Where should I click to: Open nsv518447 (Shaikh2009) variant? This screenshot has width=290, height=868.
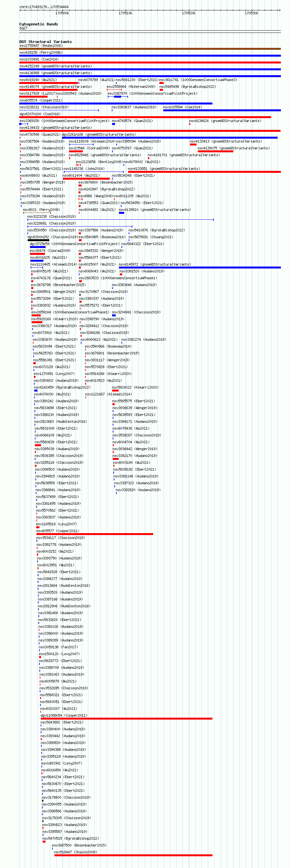tap(76, 852)
